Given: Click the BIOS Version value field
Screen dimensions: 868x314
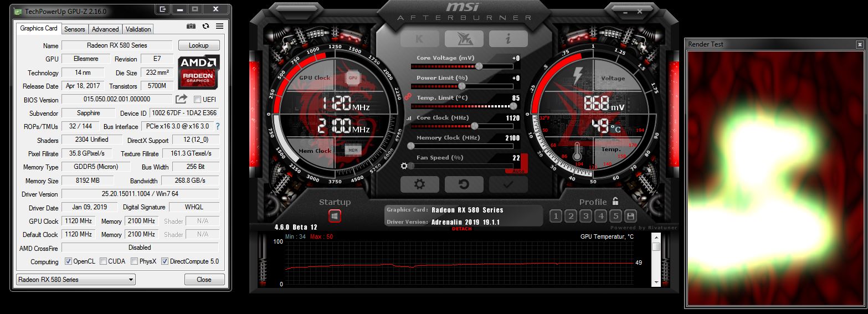Looking at the screenshot, I should 117,100.
